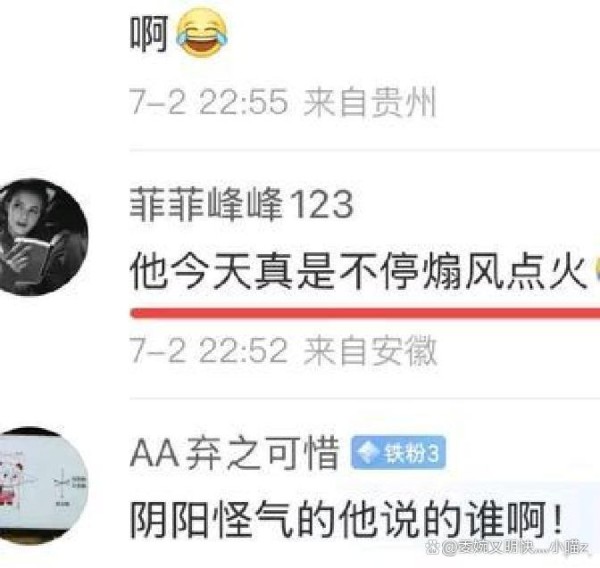This screenshot has width=600, height=568.
Task: Tap timestamp 7-2 22:52
Action: (209, 350)
